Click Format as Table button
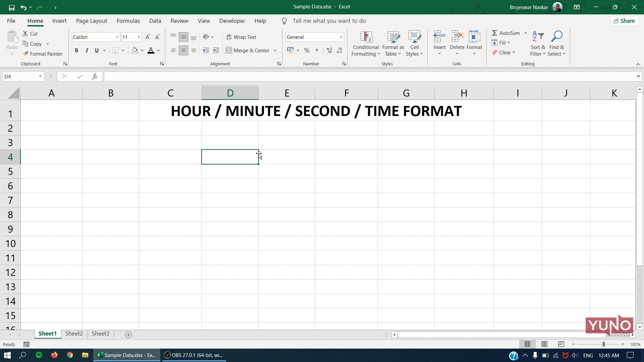Image resolution: width=644 pixels, height=362 pixels. [x=393, y=44]
